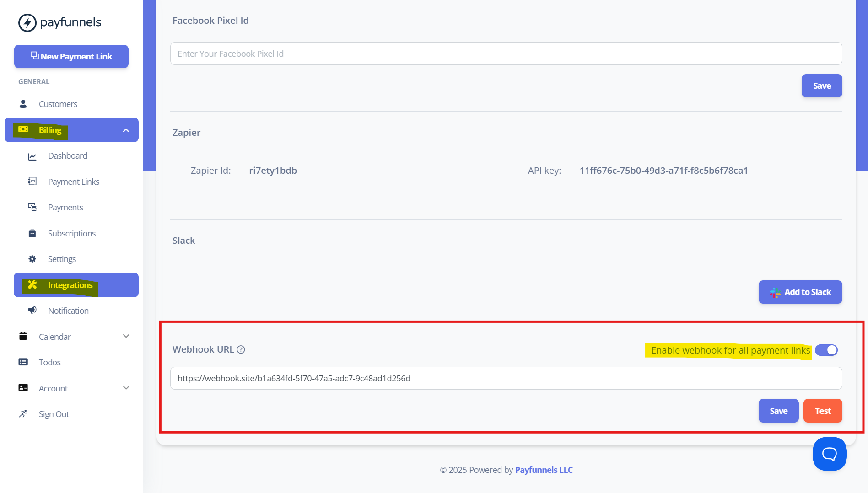The height and width of the screenshot is (493, 868).
Task: Click the Webhook URL help question icon
Action: [x=241, y=349]
